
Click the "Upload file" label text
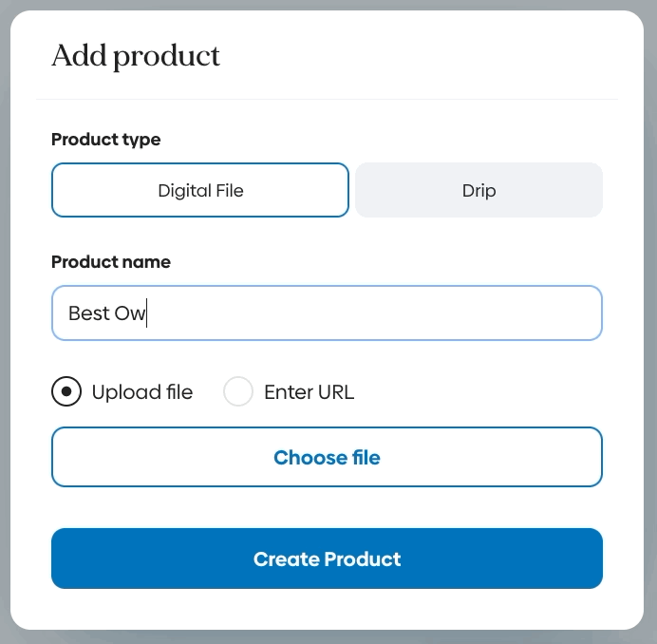142,392
